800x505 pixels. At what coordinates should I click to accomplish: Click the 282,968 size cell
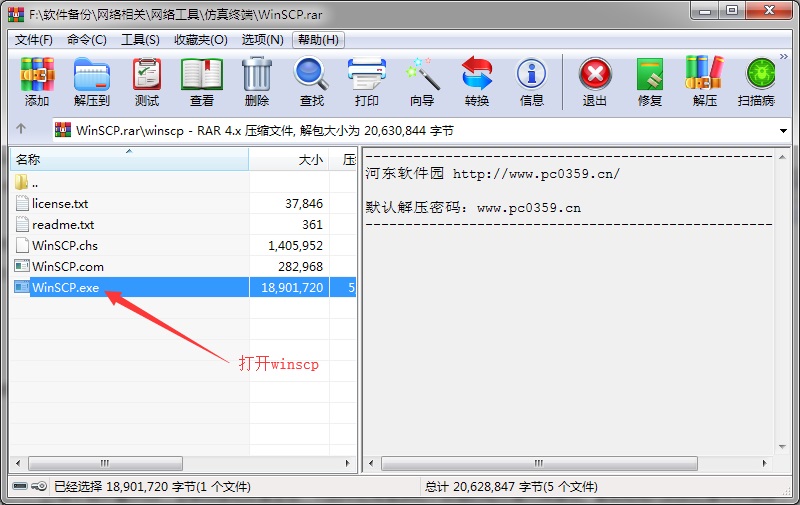(301, 267)
